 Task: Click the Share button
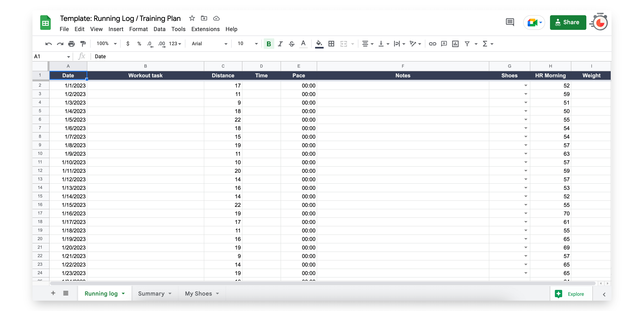(x=568, y=22)
